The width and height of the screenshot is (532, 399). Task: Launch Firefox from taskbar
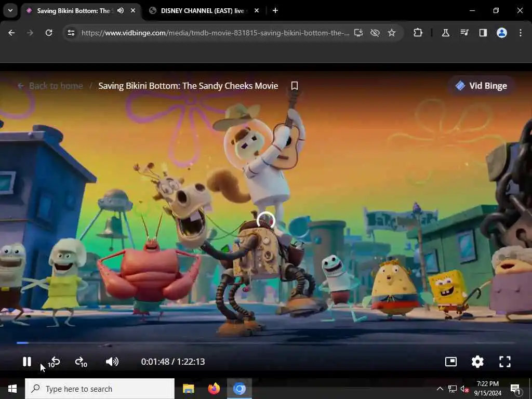214,389
